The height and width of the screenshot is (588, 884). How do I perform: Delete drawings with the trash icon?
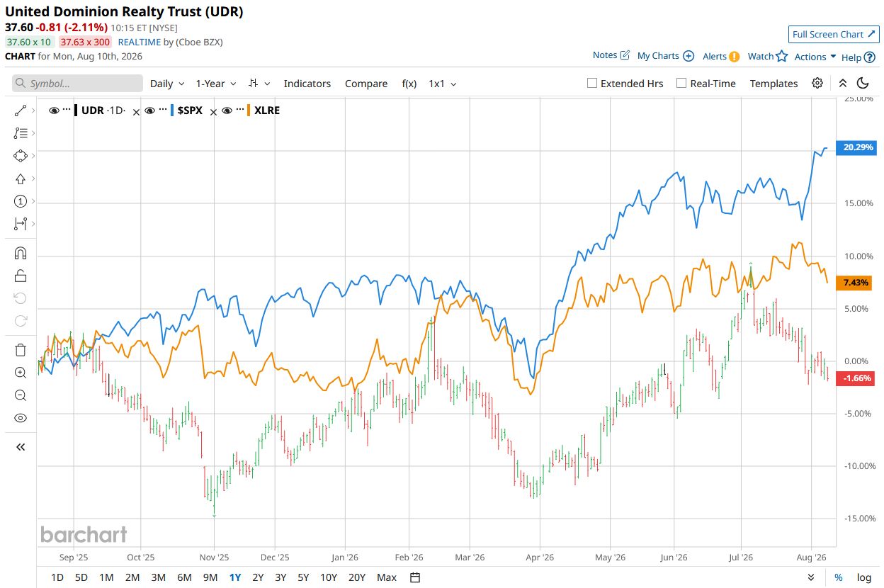[x=20, y=350]
